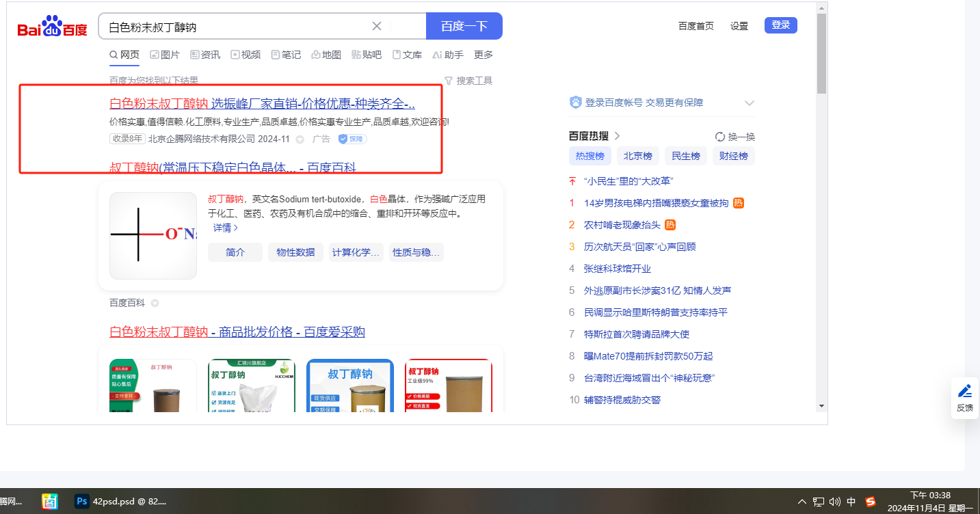
Task: Clear the search box with the X icon
Action: (377, 26)
